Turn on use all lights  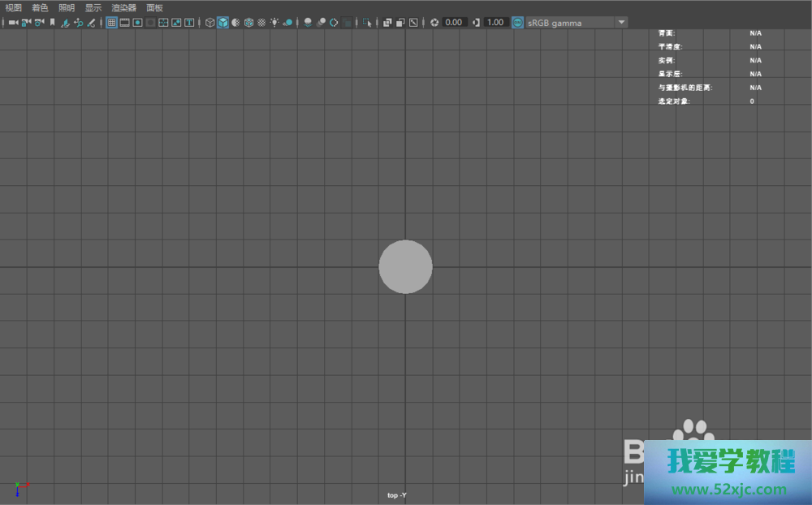point(274,23)
